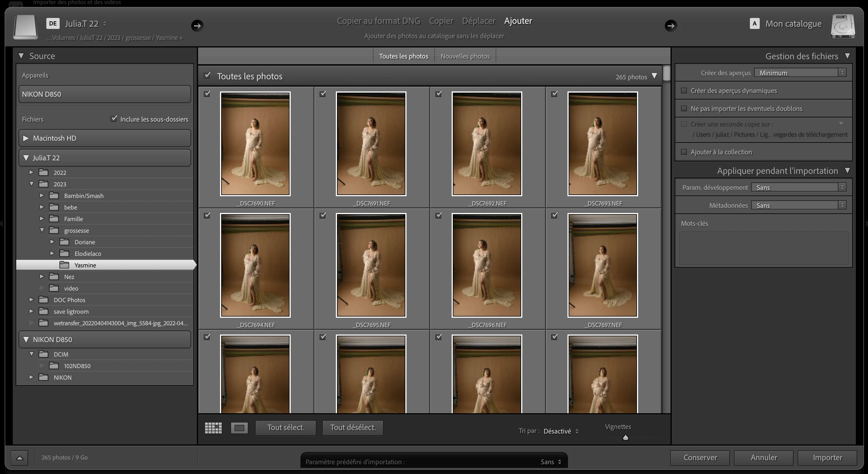Image resolution: width=868 pixels, height=474 pixels.
Task: Select Copier au format DNG mode
Action: (378, 21)
